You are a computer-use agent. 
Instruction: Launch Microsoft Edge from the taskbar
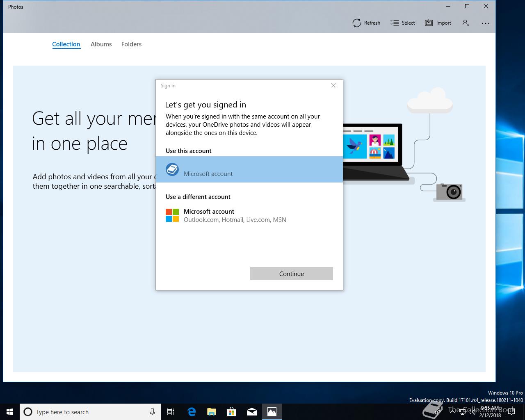192,412
